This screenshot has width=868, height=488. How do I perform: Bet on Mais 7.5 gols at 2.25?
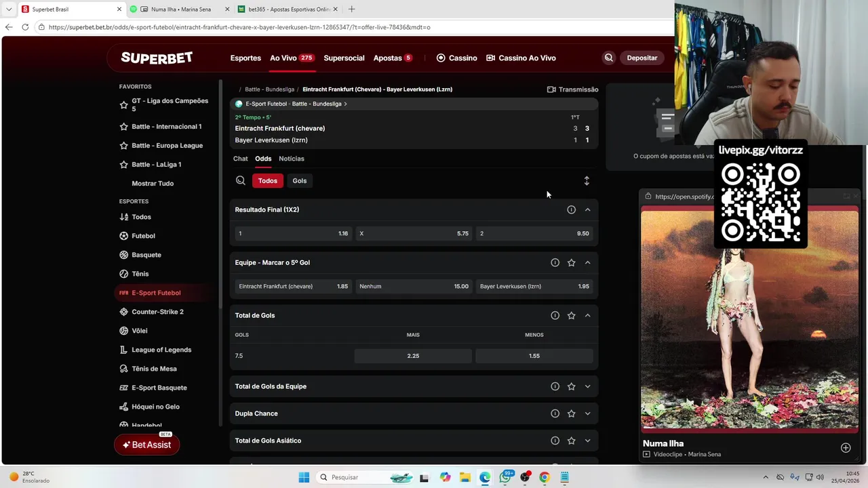413,356
